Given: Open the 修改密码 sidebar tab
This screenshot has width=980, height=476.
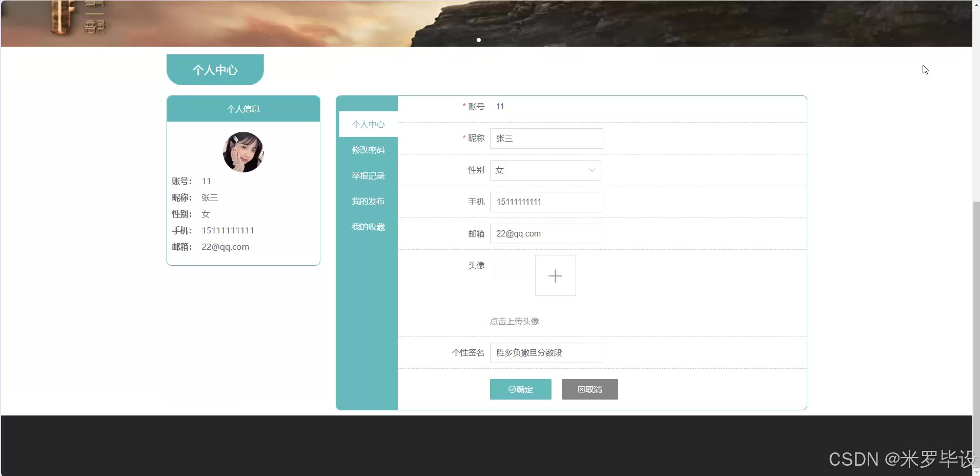Looking at the screenshot, I should click(x=368, y=150).
